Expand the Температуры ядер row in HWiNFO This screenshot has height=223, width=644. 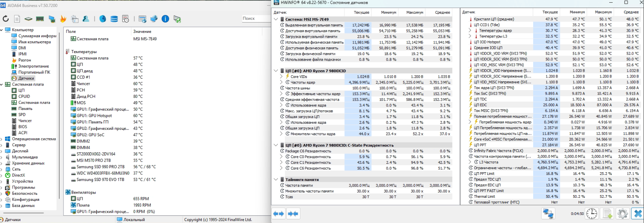[x=470, y=31]
